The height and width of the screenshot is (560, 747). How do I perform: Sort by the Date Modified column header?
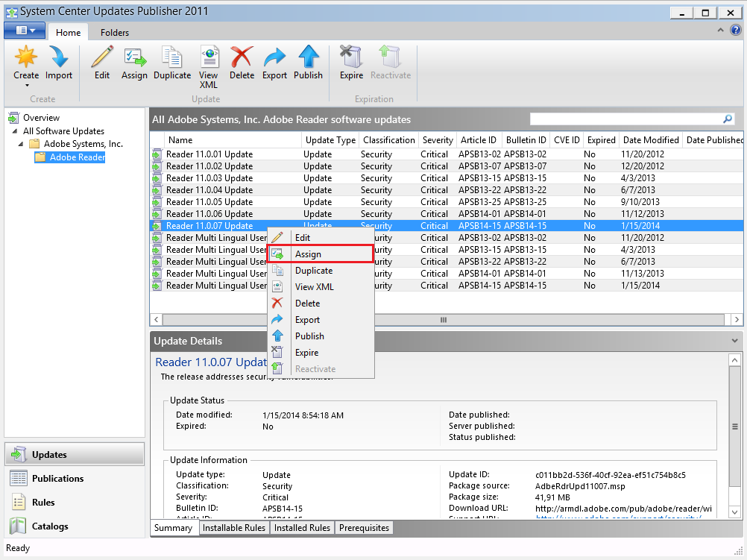click(651, 140)
